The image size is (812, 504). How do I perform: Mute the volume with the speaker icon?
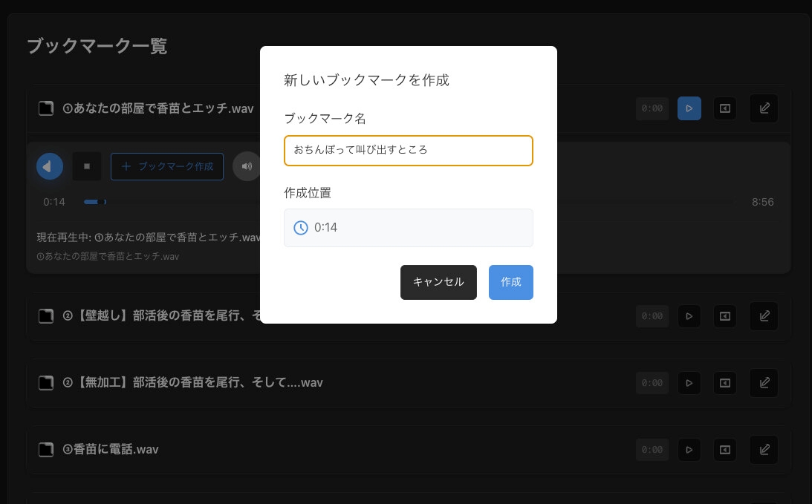click(247, 166)
